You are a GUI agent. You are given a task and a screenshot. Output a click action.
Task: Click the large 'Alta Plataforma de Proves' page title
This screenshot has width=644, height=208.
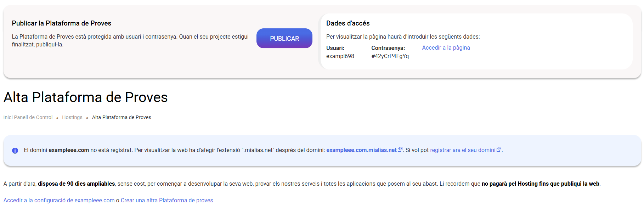click(85, 97)
